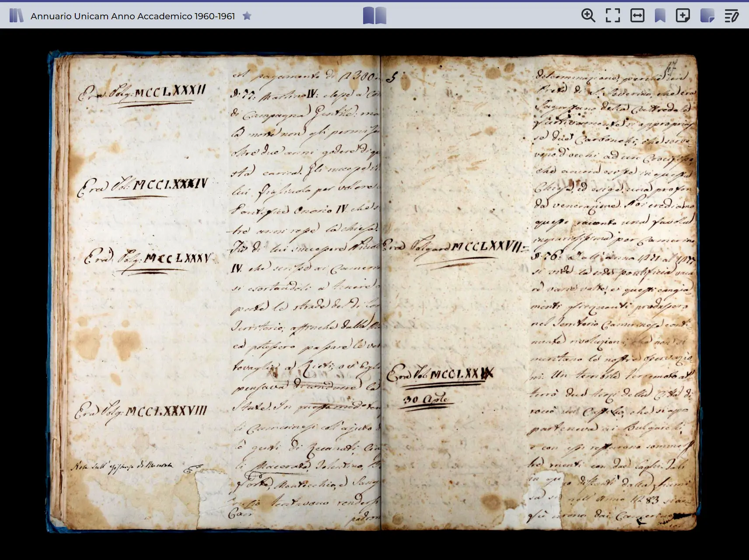This screenshot has width=749, height=560.
Task: Click the MCCLXXXV marginal date
Action: click(x=148, y=258)
